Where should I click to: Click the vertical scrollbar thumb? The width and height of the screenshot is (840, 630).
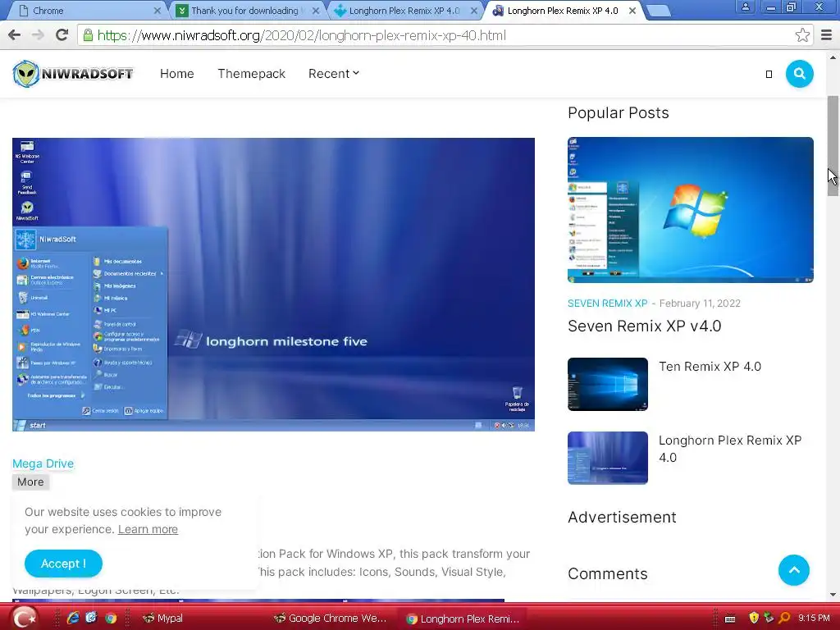833,146
